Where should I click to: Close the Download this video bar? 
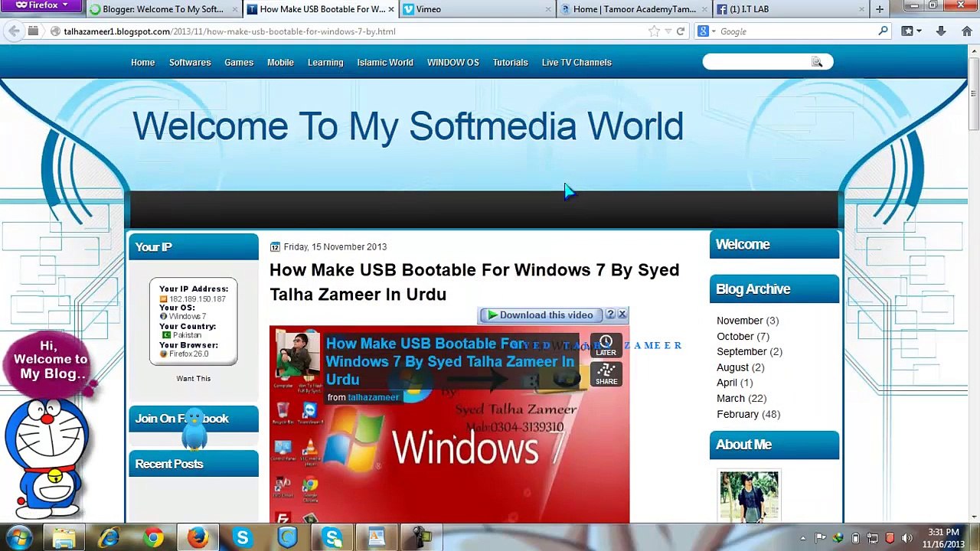point(622,315)
